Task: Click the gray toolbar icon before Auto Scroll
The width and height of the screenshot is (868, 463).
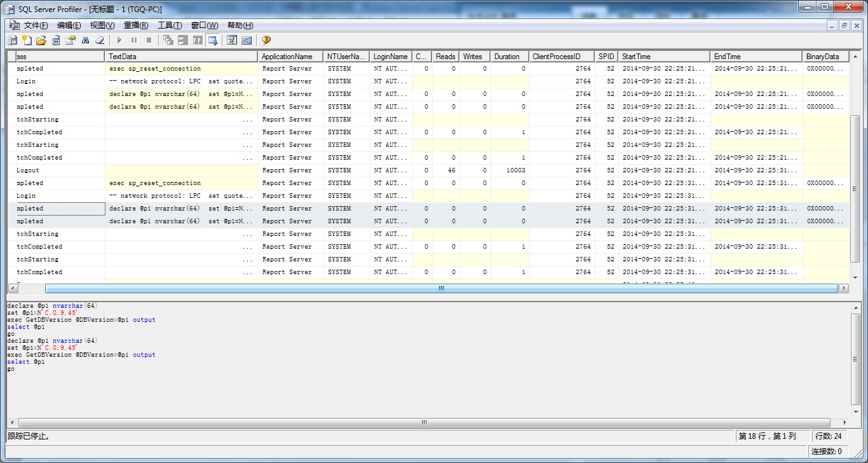Action: click(x=198, y=40)
